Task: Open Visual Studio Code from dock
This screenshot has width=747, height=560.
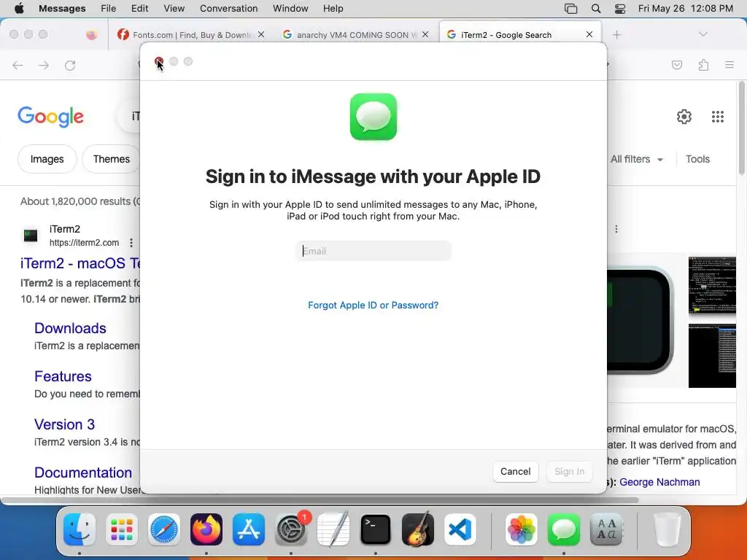Action: (x=460, y=529)
